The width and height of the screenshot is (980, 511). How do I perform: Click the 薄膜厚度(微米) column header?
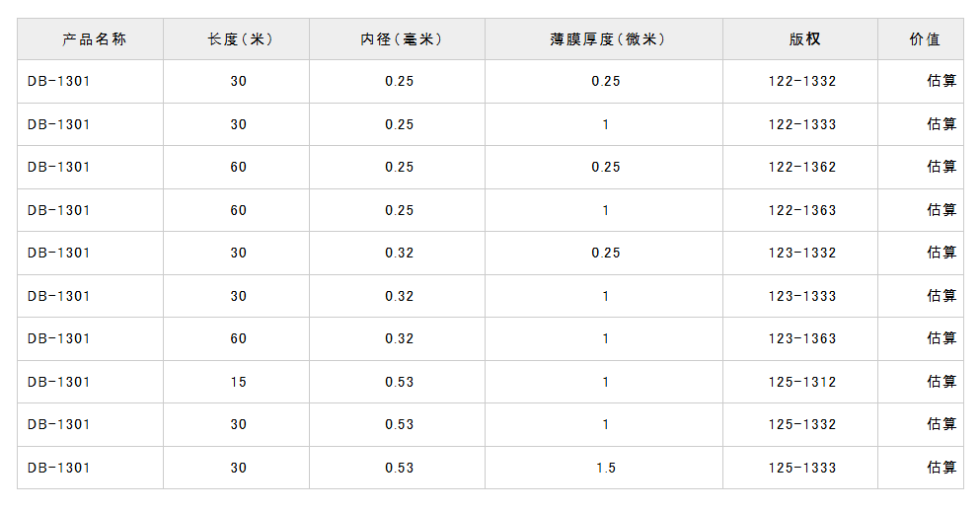click(x=606, y=39)
